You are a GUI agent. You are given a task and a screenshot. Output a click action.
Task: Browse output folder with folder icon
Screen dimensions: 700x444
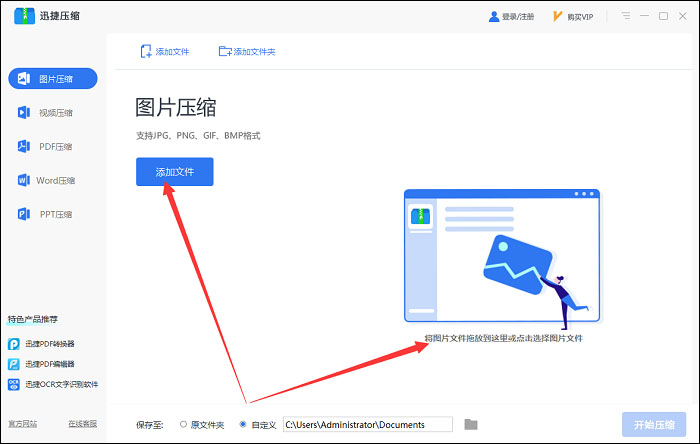(471, 424)
